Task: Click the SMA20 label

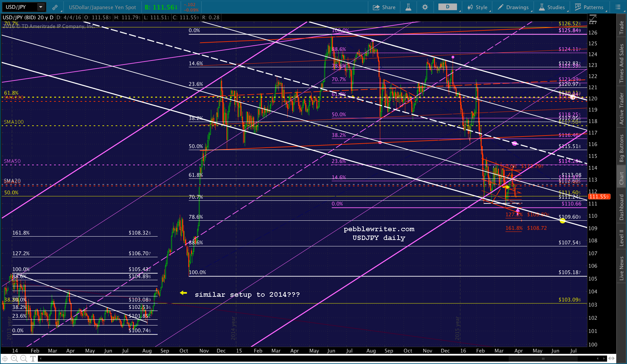Action: click(x=12, y=181)
